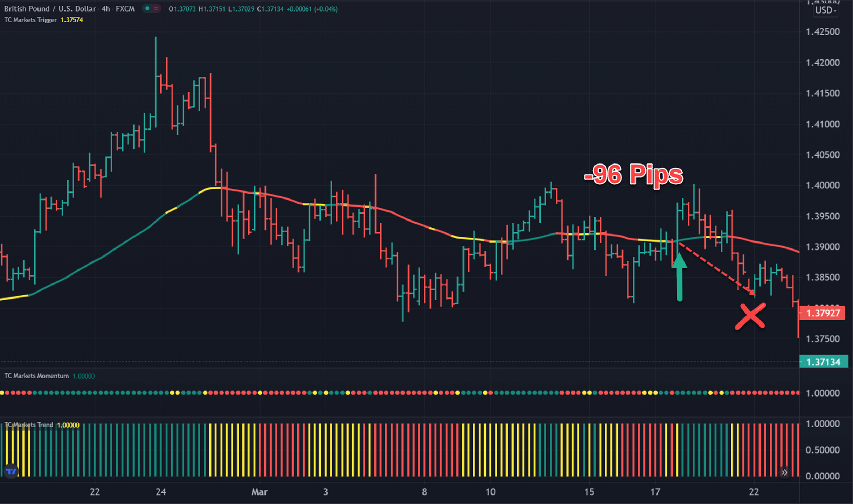The width and height of the screenshot is (853, 504).
Task: Open the USD currency dropdown
Action: click(826, 10)
